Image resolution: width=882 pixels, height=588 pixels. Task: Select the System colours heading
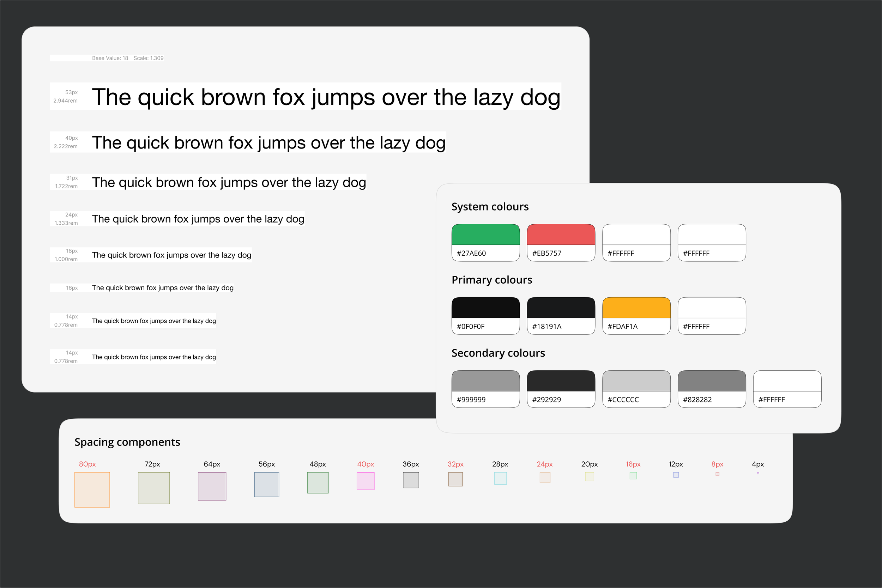click(x=490, y=207)
